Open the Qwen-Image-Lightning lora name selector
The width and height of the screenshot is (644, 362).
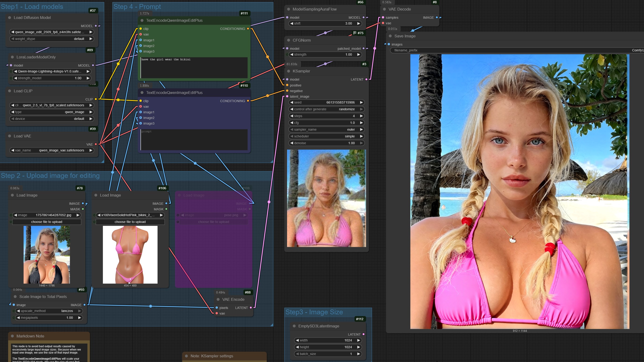(x=52, y=71)
